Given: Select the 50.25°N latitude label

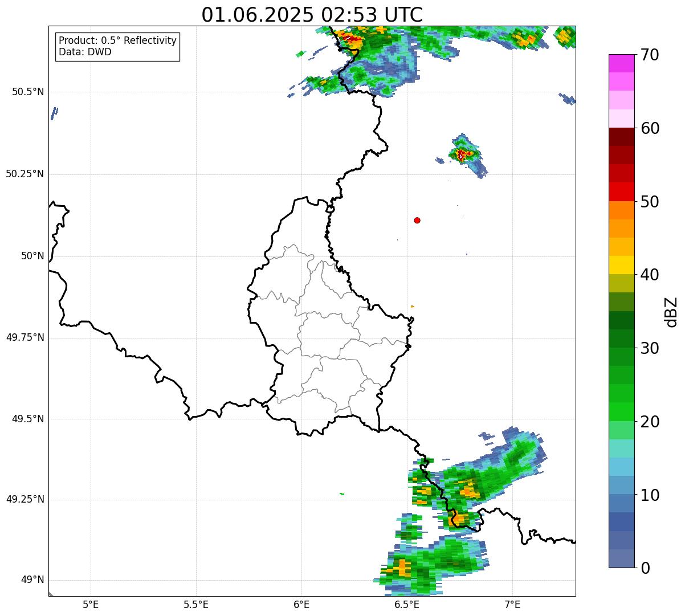Looking at the screenshot, I should pos(25,174).
